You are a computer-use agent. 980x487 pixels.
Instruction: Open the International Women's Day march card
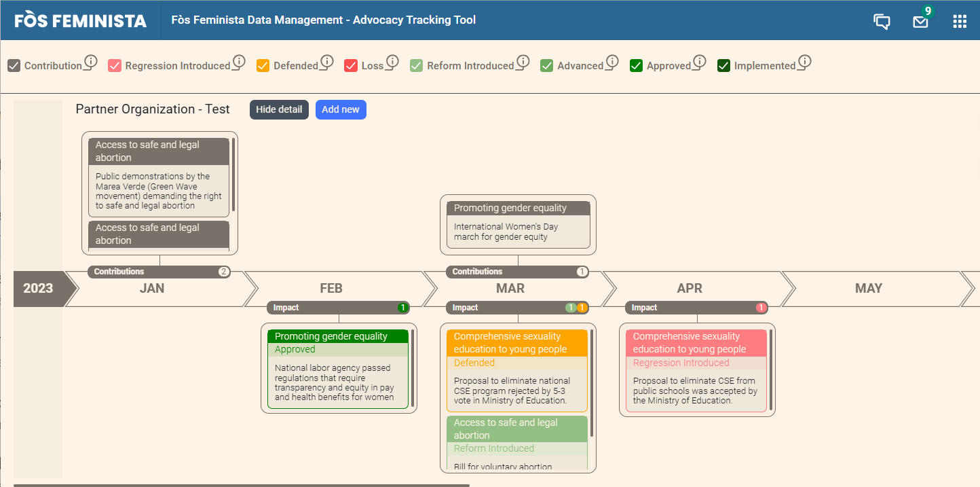point(518,225)
